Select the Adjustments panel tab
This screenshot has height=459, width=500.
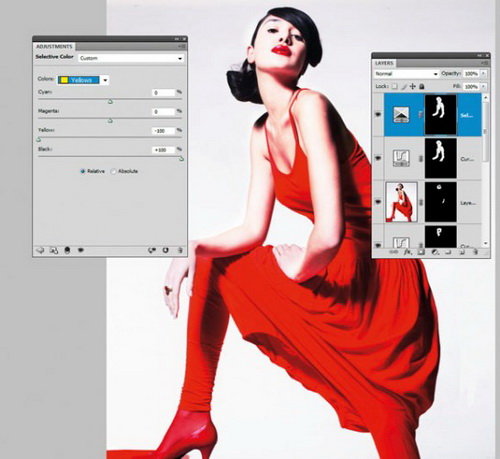[x=54, y=46]
